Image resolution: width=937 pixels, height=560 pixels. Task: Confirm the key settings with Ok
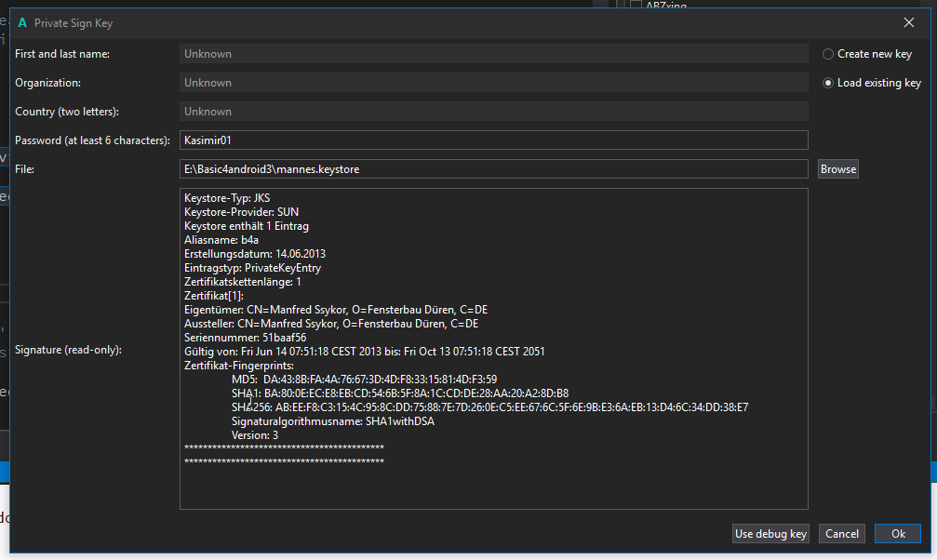pyautogui.click(x=896, y=533)
